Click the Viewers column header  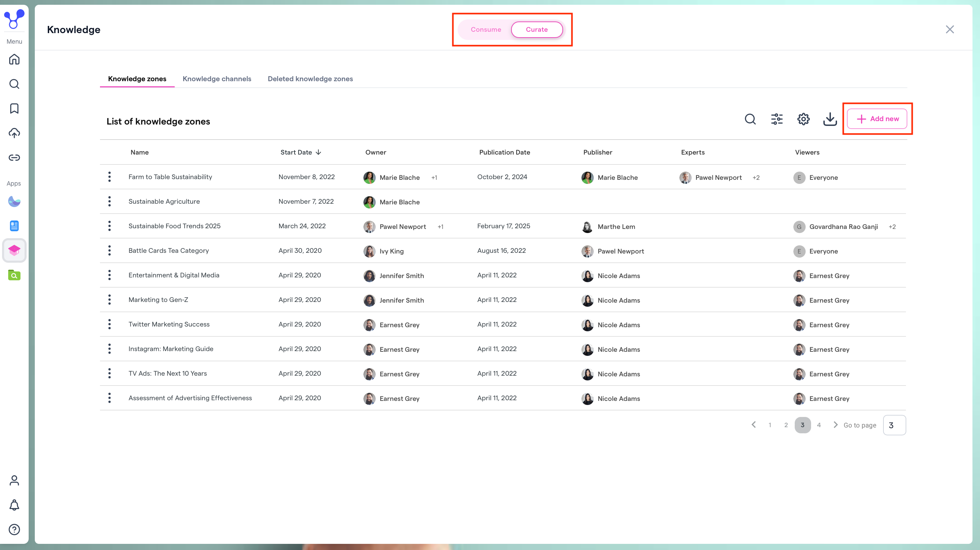[807, 152]
